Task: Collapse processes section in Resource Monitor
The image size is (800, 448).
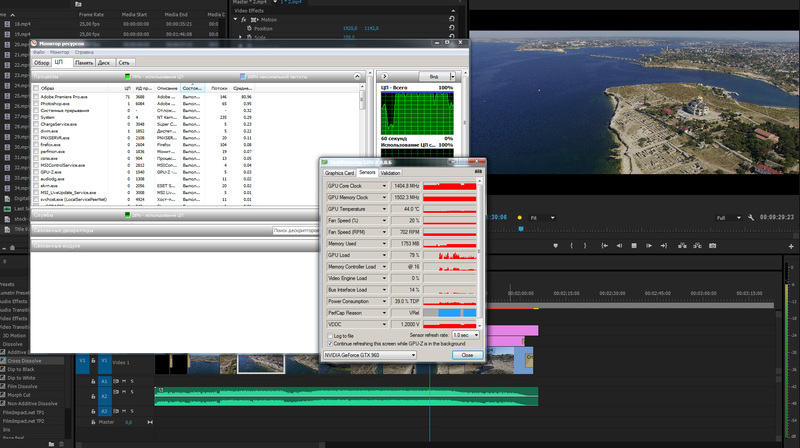Action: click(x=357, y=76)
